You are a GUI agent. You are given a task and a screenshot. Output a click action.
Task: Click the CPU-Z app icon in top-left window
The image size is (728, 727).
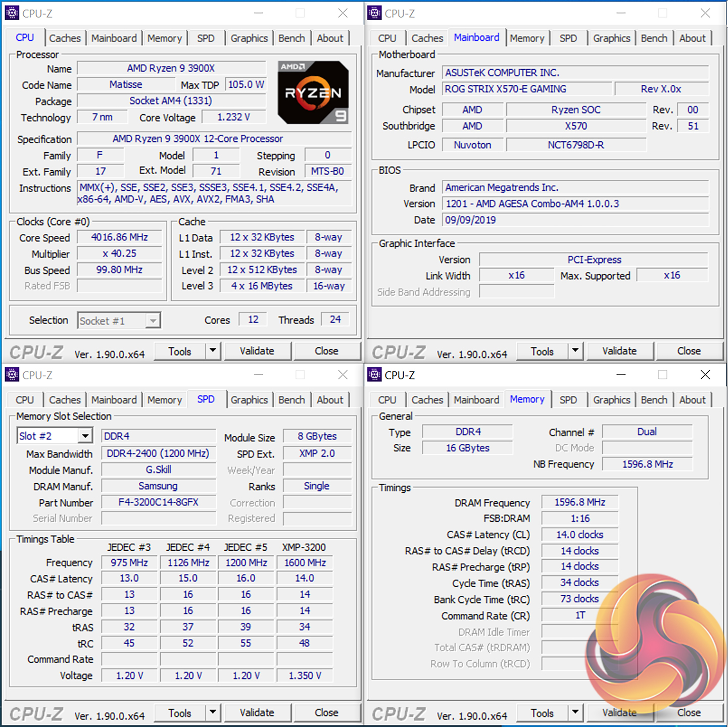(12, 13)
